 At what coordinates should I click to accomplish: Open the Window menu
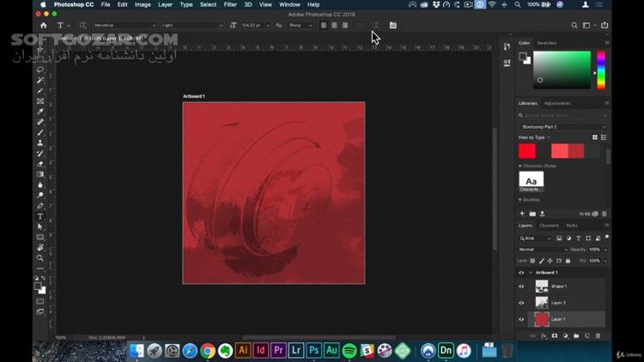pyautogui.click(x=289, y=4)
